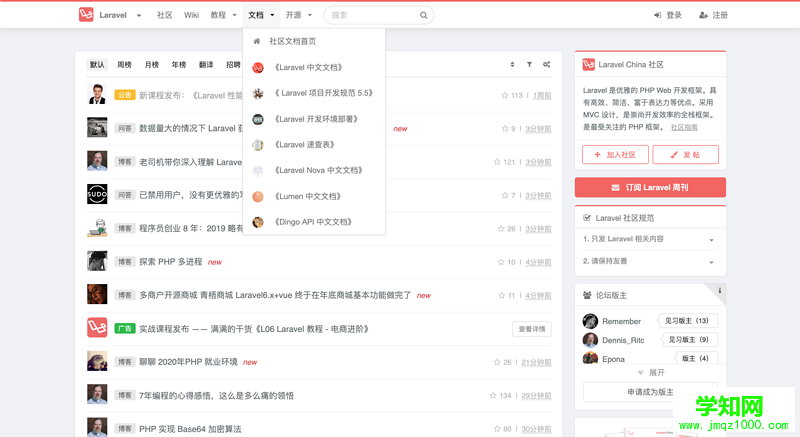Click the 广告 tag on 实战课程发布 row

click(124, 328)
